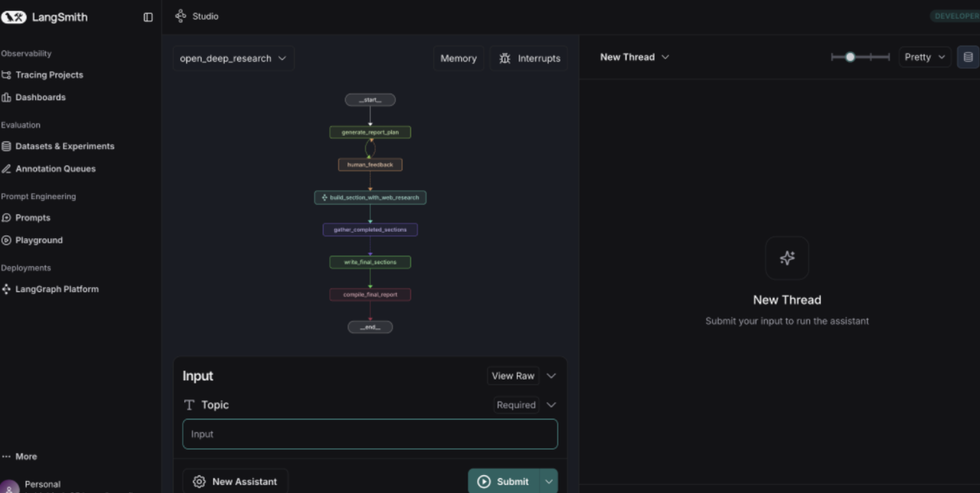The image size is (980, 493).
Task: Collapse the sidebar with panel toggle icon
Action: coord(148,17)
